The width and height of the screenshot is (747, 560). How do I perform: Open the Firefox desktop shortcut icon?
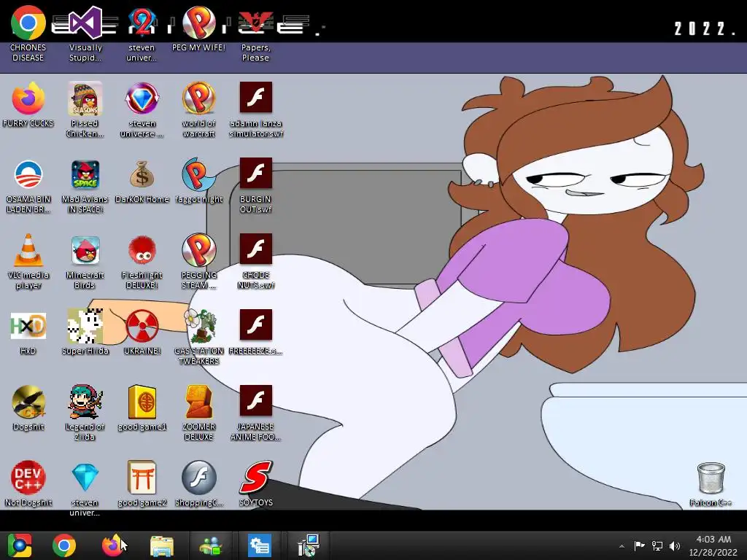[28, 98]
